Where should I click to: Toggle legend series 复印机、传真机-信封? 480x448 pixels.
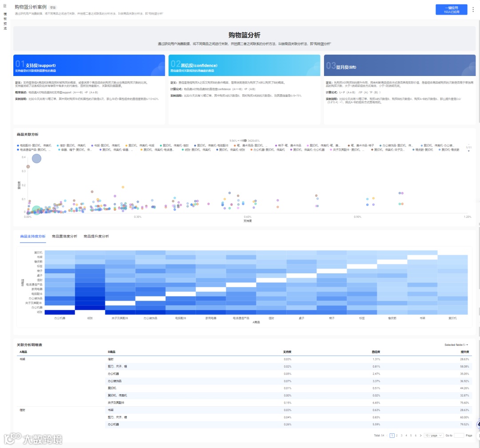[174, 145]
